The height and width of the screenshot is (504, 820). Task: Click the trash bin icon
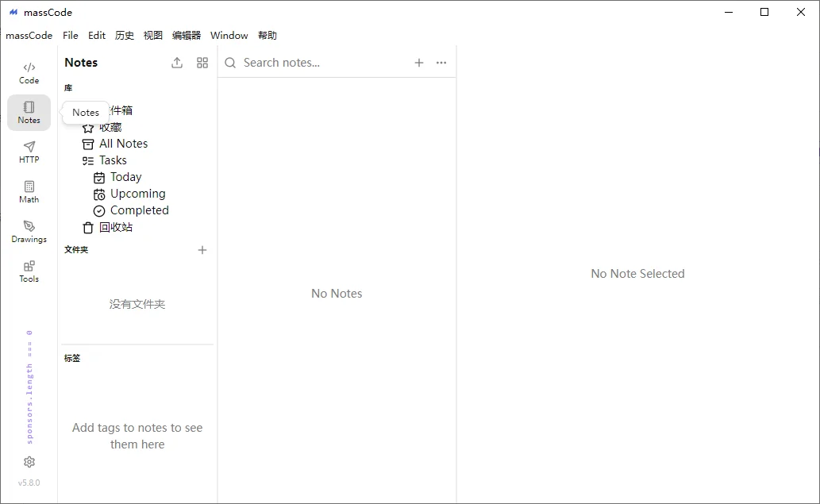[x=88, y=228]
